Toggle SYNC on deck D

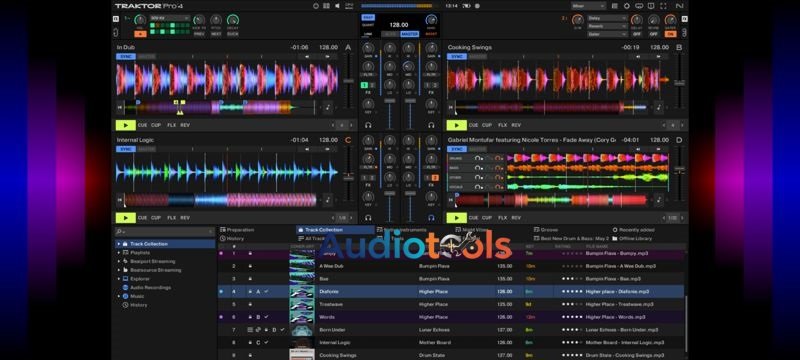[457, 149]
